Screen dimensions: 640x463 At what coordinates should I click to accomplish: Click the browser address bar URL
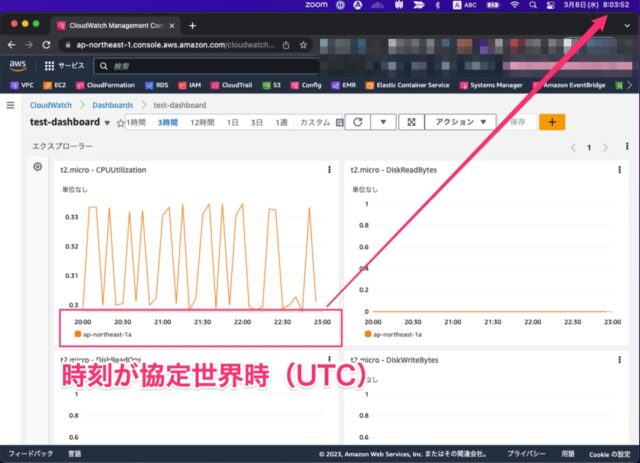pos(175,45)
